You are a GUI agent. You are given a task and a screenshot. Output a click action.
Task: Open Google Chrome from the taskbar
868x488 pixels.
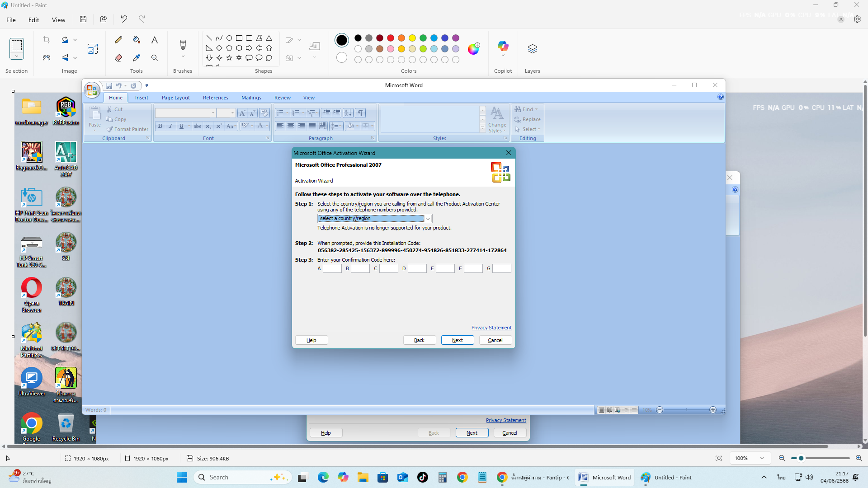(462, 478)
